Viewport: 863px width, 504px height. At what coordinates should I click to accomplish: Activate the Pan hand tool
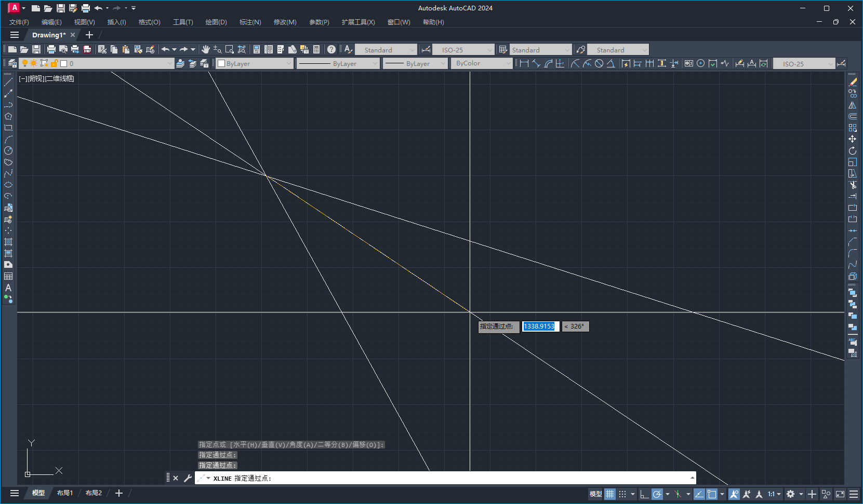(206, 49)
